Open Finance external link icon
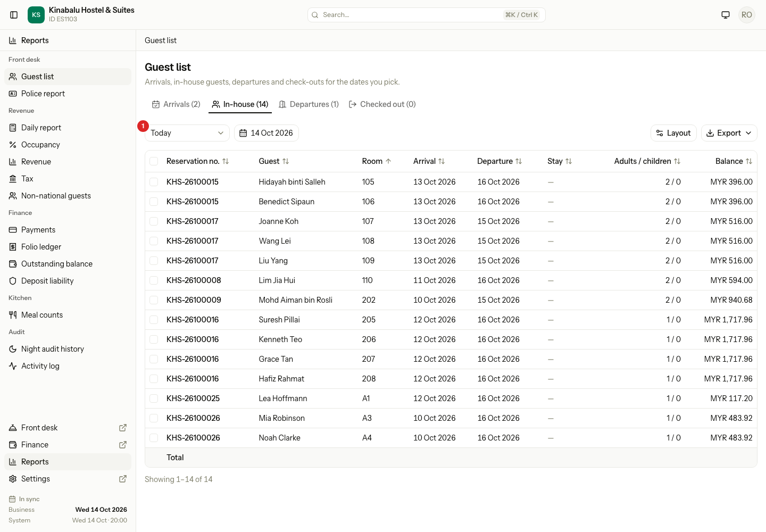 [123, 445]
